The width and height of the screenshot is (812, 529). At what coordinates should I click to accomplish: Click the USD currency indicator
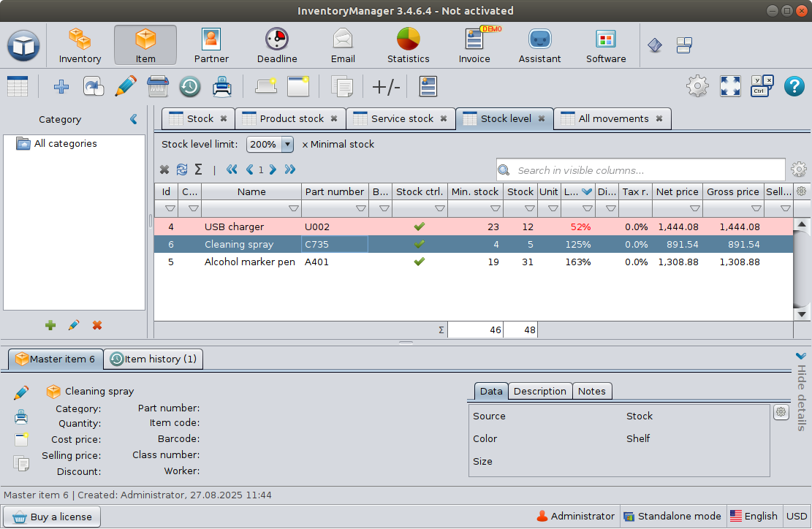pos(797,516)
